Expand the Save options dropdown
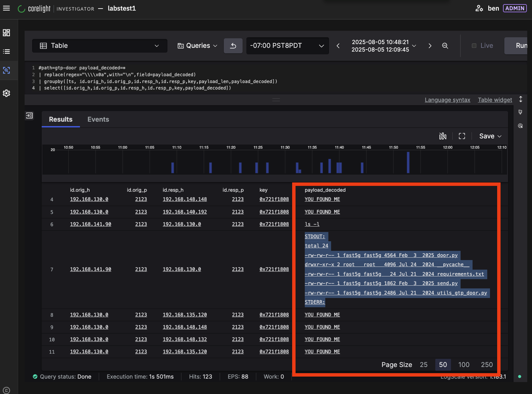The width and height of the screenshot is (532, 394). pyautogui.click(x=490, y=136)
